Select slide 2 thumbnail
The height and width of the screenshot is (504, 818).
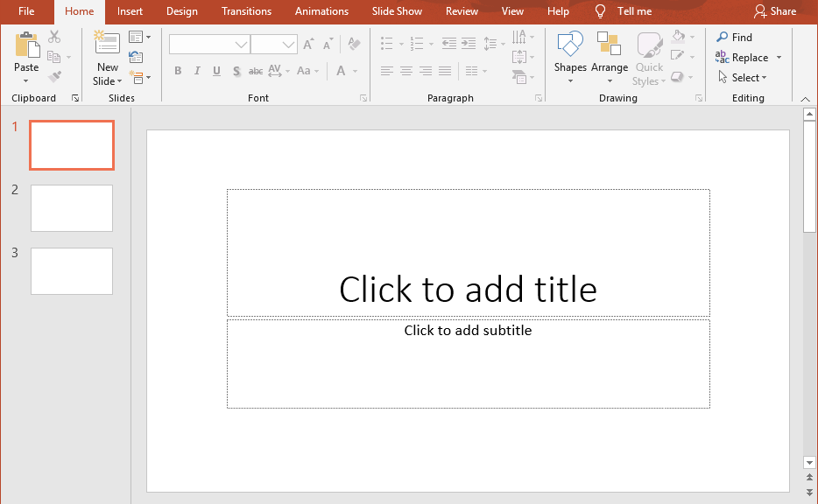coord(72,208)
